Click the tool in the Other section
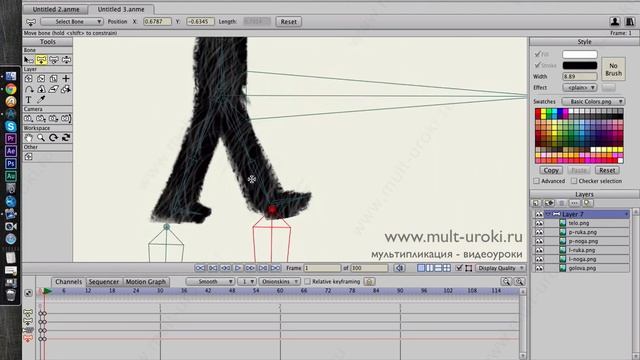 29,156
